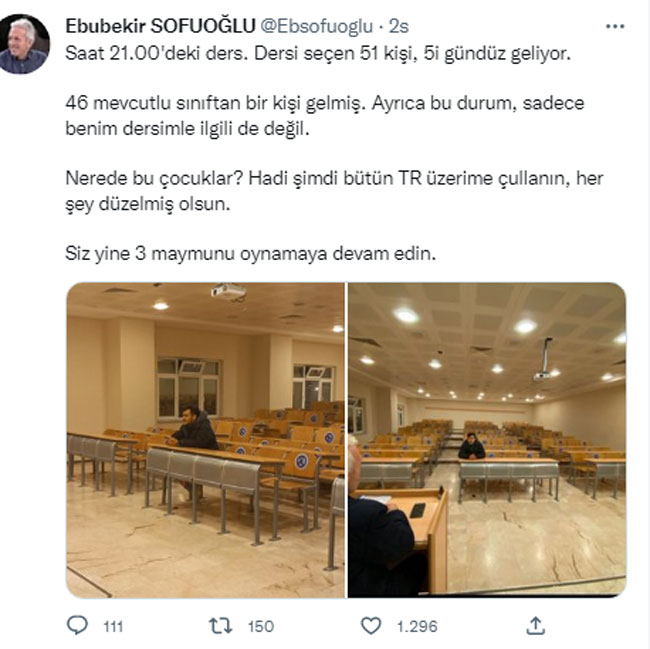Open the three-dot more options menu
This screenshot has width=650, height=649.
[x=614, y=27]
